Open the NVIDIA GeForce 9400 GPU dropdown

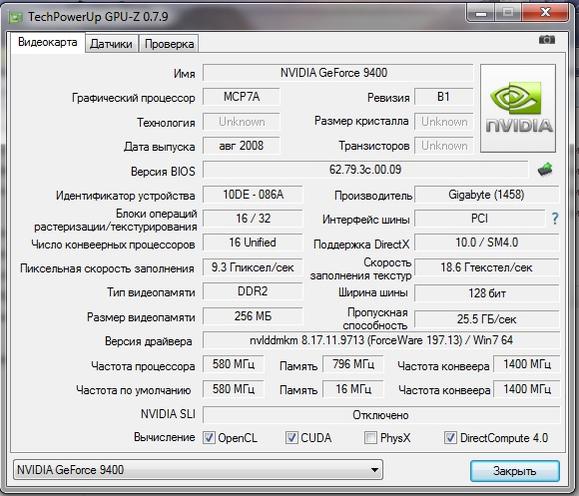coord(198,470)
